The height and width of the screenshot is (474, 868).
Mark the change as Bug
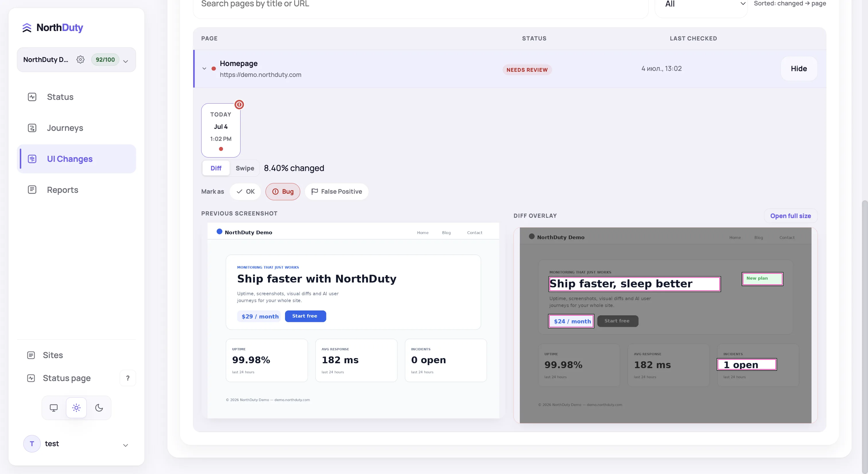[283, 192]
